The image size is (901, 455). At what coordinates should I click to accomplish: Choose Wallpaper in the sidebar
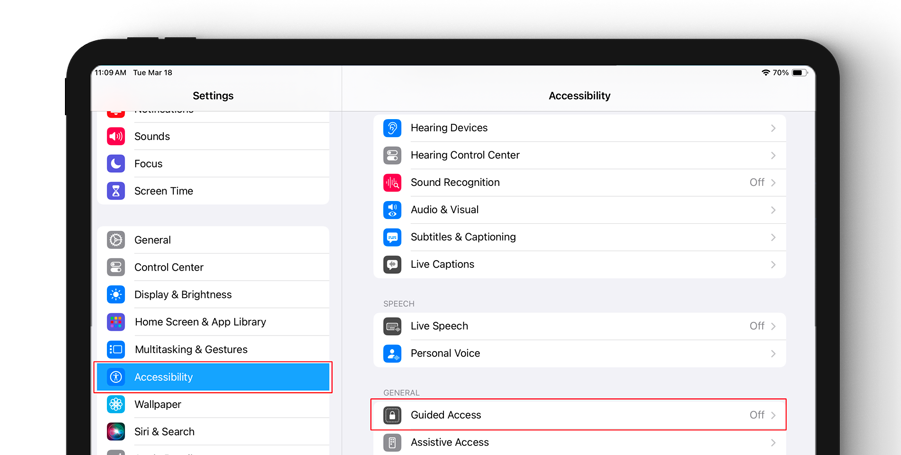(213, 404)
